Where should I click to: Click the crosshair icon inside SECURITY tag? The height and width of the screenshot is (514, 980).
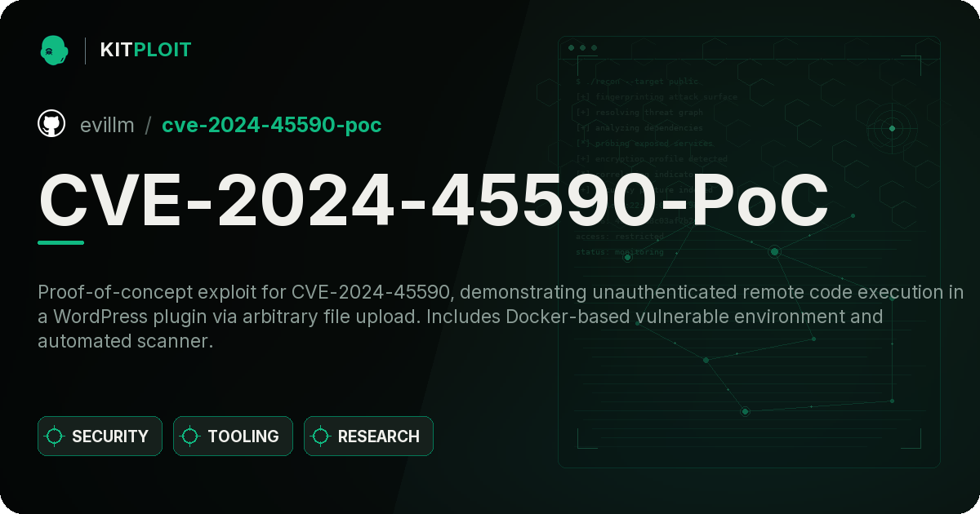point(55,436)
